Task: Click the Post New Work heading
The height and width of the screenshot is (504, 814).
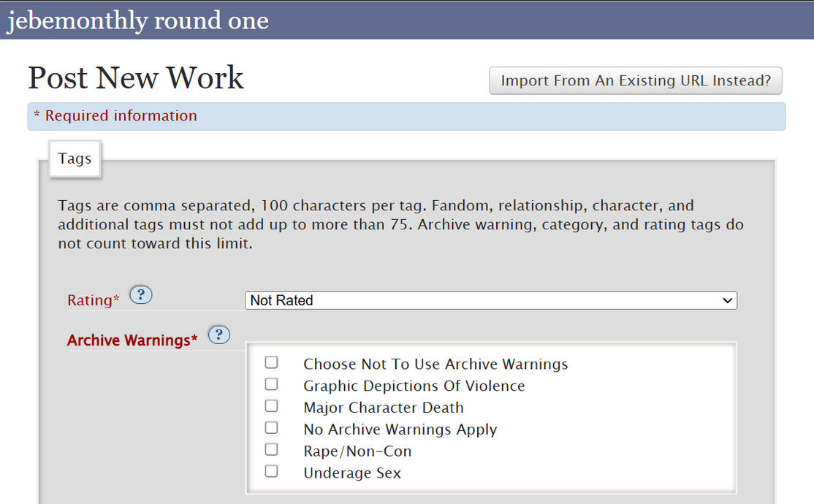Action: 136,77
